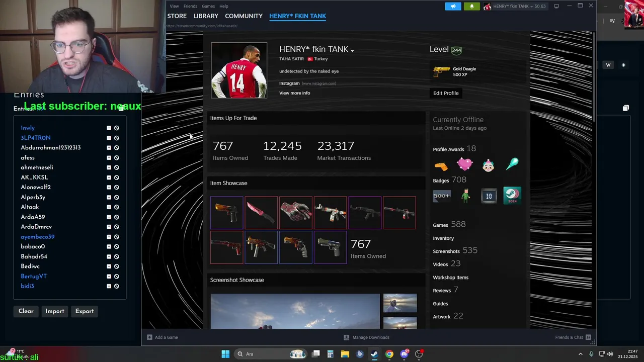This screenshot has width=644, height=362.
Task: Select the ayembeco39 entry
Action: pos(38,237)
